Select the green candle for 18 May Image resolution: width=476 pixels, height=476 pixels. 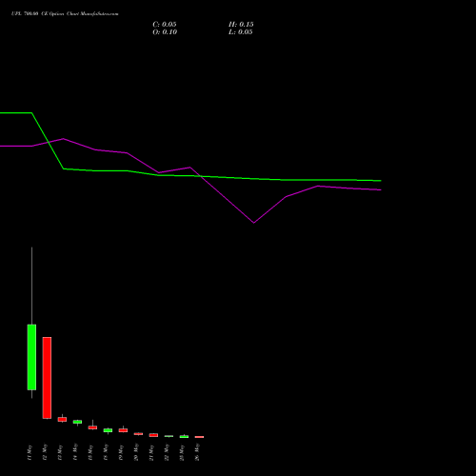pos(108,430)
